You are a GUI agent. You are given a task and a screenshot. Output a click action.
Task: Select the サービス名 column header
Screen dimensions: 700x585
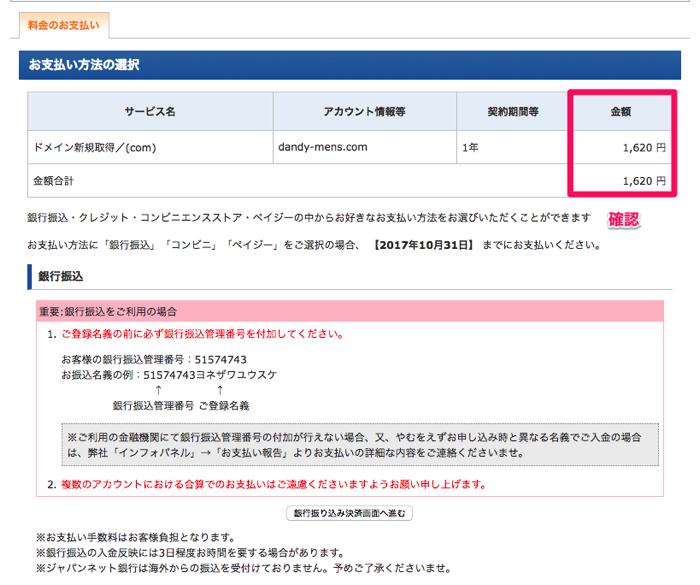point(150,112)
